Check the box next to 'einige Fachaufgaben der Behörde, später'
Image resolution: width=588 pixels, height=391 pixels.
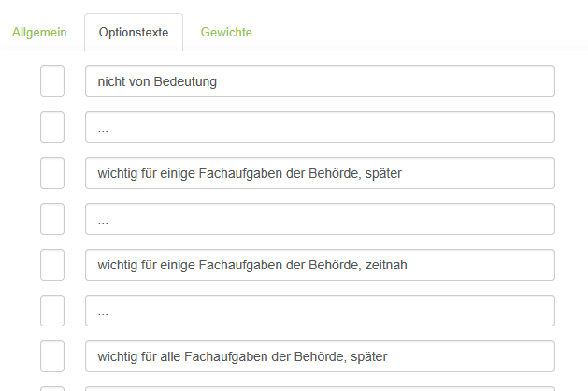52,173
